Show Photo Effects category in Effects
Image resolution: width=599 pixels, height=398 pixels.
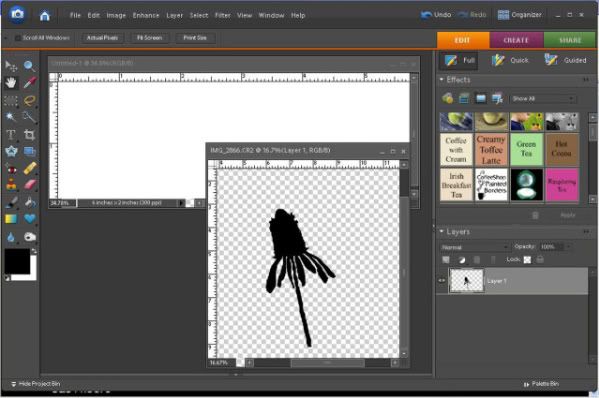pos(481,99)
